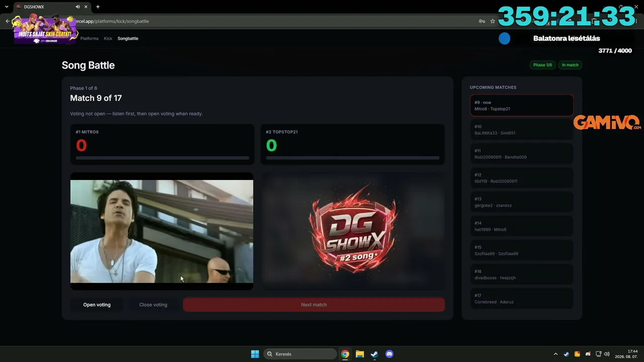Click the Phase 1/6 badge
The height and width of the screenshot is (362, 644).
(542, 65)
